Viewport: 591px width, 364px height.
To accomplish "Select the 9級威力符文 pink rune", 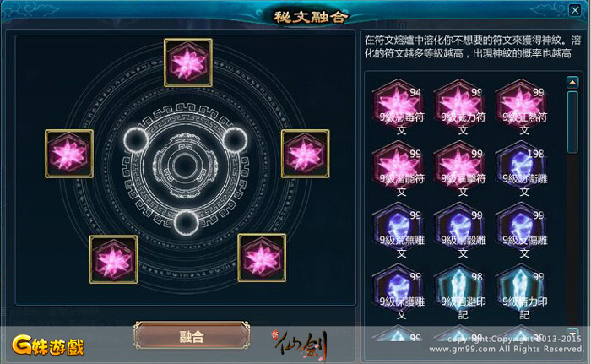I will tap(460, 104).
